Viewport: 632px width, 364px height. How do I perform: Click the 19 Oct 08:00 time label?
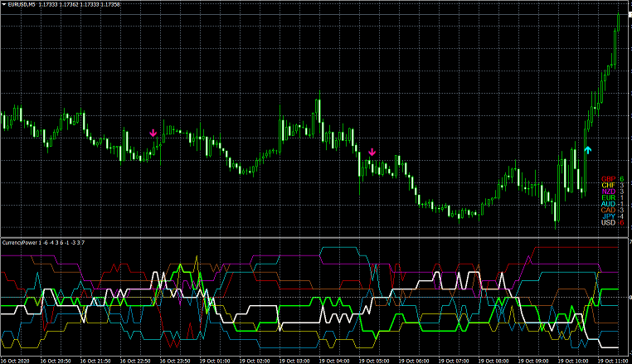[493, 361]
